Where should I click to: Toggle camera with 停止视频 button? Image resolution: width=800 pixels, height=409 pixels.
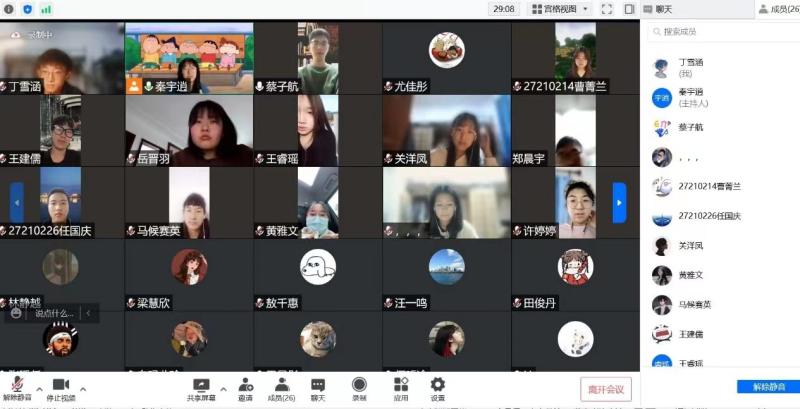coord(61,389)
